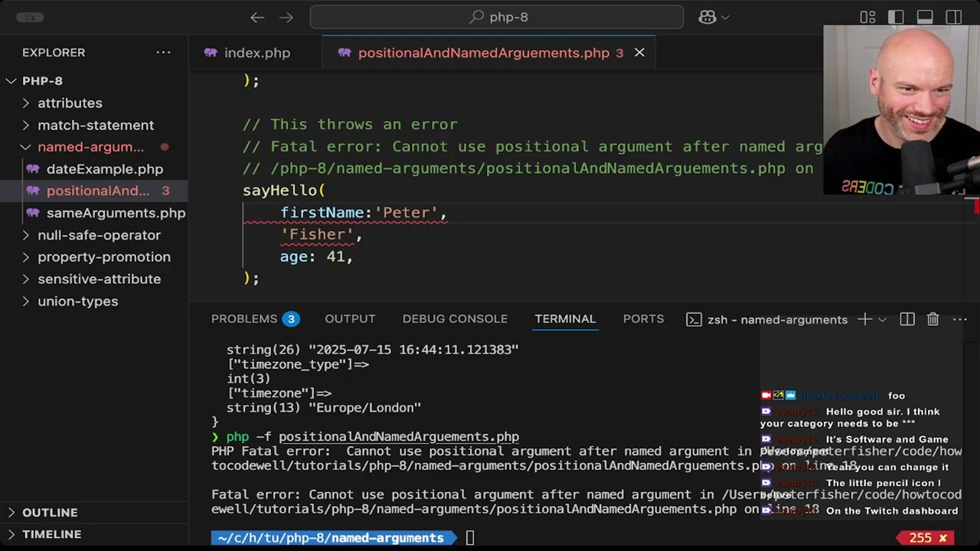Select the zsh - named-arguments terminal
980x551 pixels.
pyautogui.click(x=767, y=320)
